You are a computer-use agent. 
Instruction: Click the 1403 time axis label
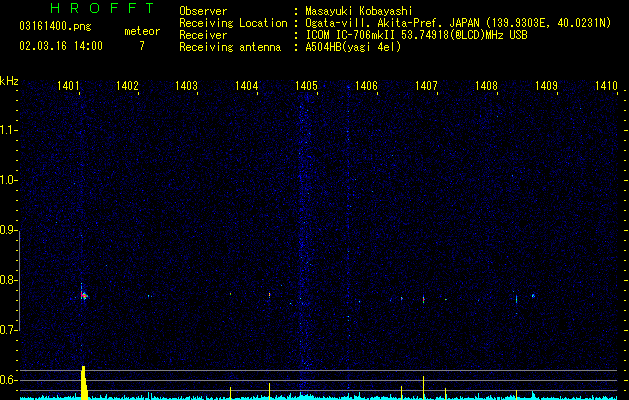click(x=187, y=85)
